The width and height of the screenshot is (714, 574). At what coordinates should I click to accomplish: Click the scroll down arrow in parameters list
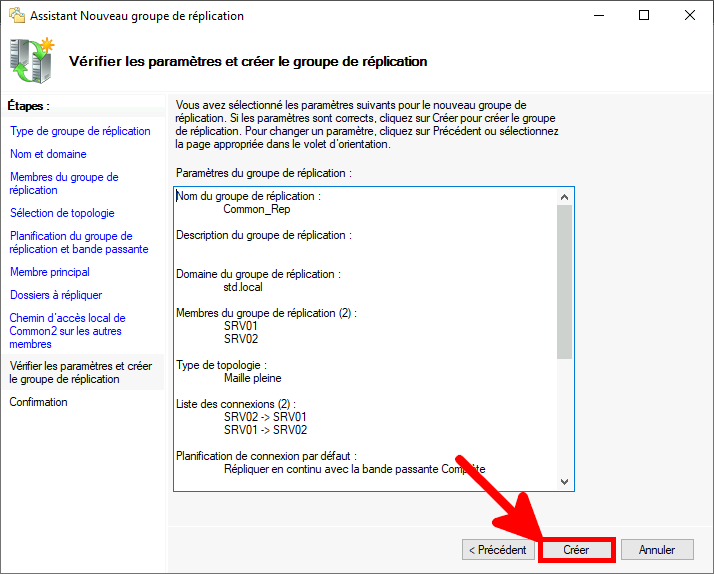click(565, 481)
